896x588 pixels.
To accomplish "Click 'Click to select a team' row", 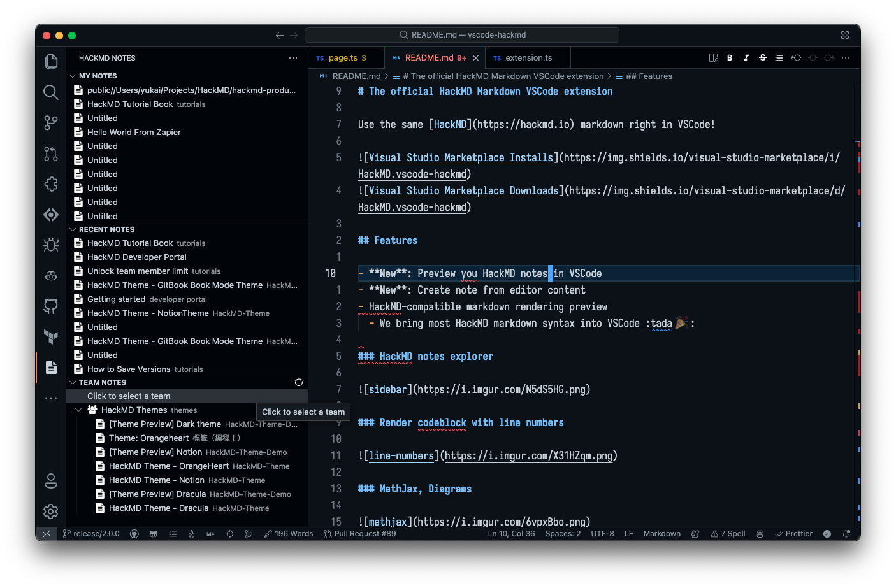I will (x=187, y=396).
